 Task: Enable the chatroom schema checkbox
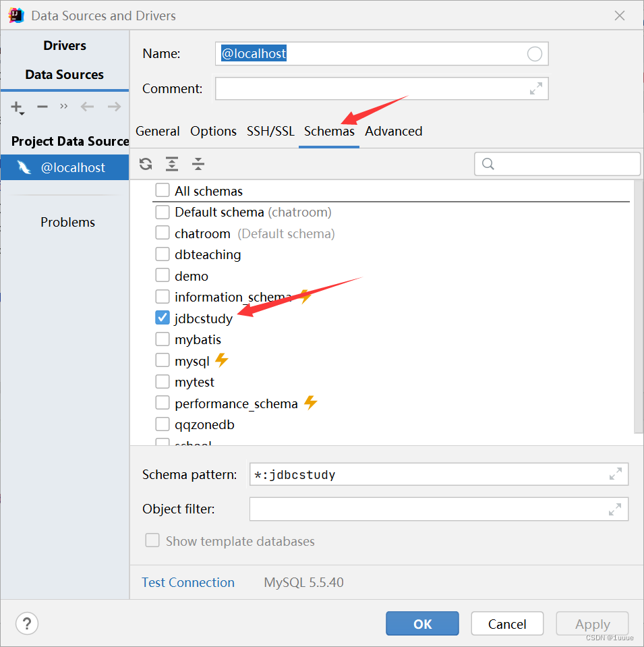162,233
